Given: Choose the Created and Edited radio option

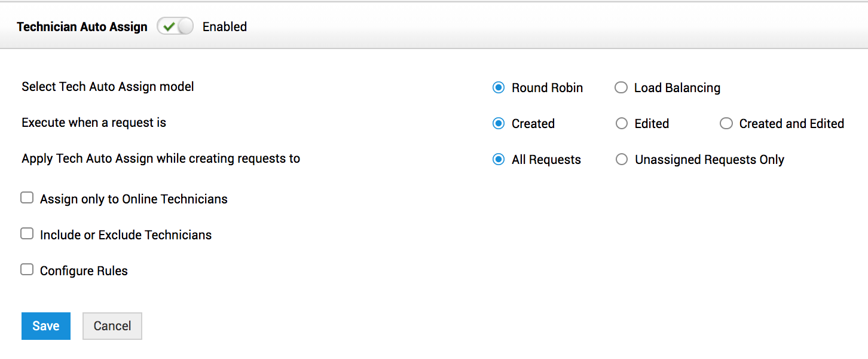Looking at the screenshot, I should click(726, 124).
